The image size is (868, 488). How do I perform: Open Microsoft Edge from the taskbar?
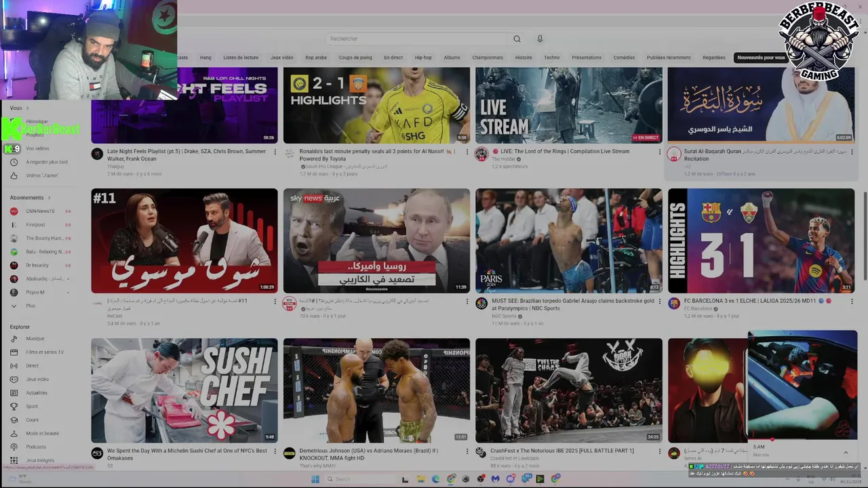coord(436,479)
